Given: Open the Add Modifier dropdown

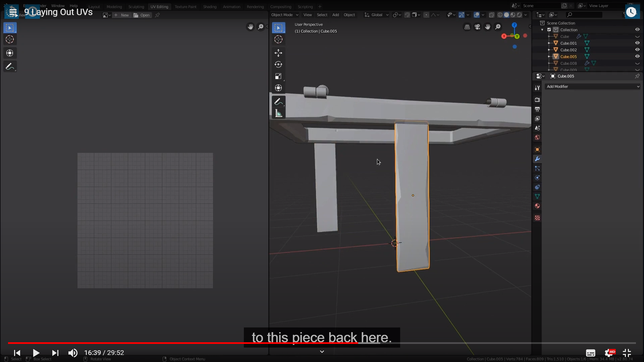Looking at the screenshot, I should (593, 86).
